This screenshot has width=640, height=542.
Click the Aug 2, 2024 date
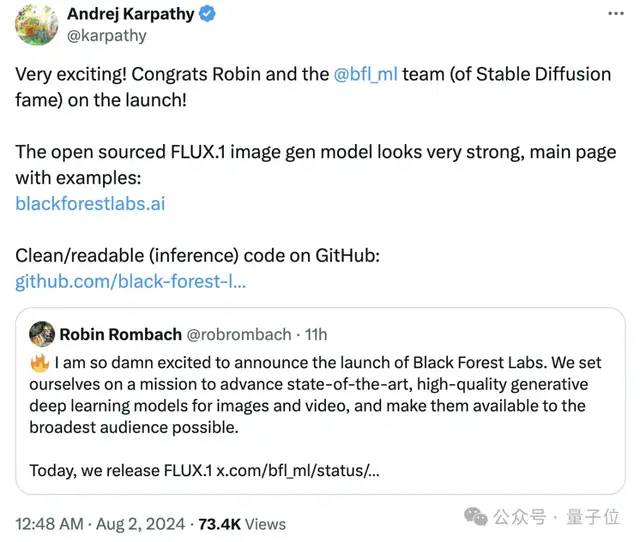pyautogui.click(x=140, y=524)
